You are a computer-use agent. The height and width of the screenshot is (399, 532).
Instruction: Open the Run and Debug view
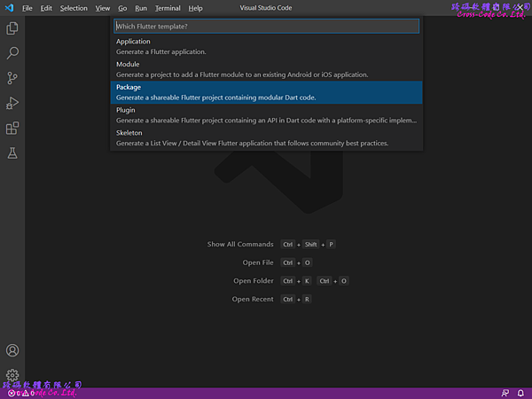[12, 104]
